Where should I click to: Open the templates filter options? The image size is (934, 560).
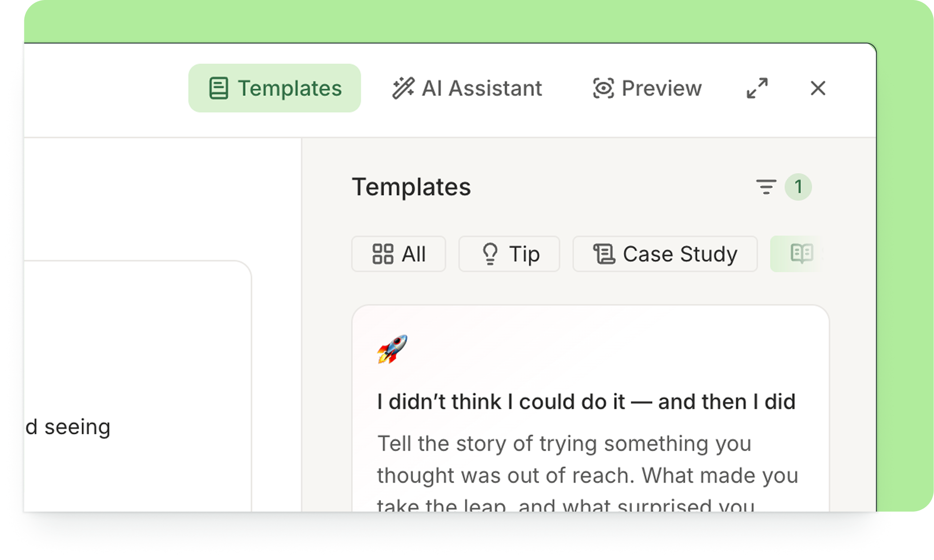[x=766, y=187]
